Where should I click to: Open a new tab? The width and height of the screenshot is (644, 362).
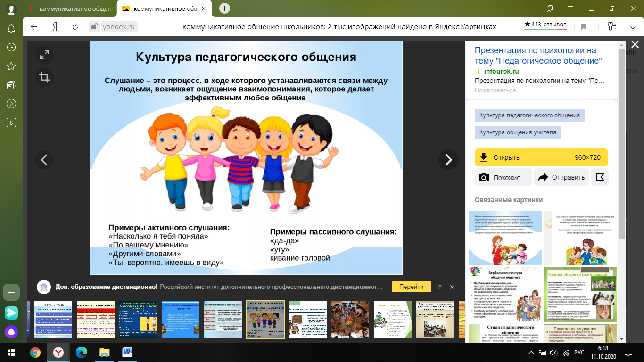[225, 8]
